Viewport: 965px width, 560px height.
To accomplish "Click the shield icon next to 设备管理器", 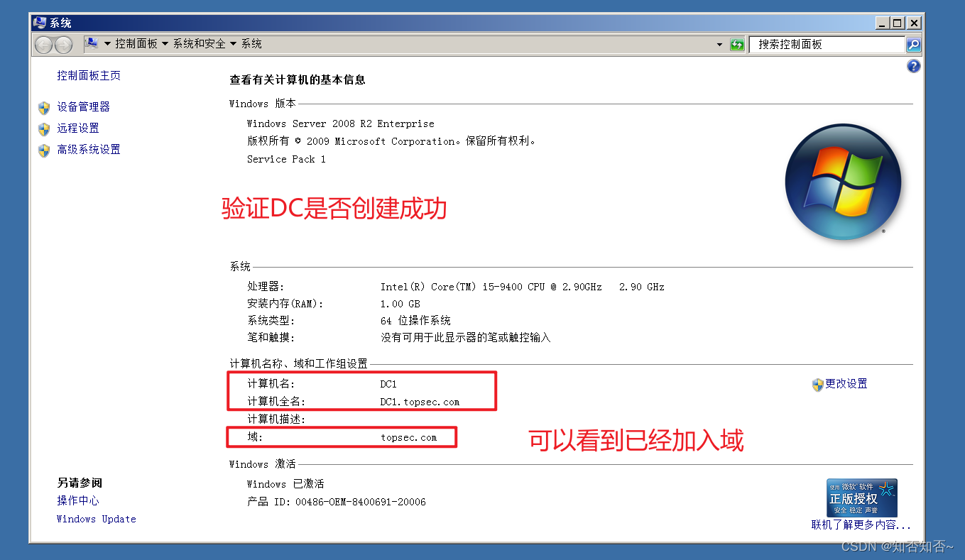I will pos(44,107).
